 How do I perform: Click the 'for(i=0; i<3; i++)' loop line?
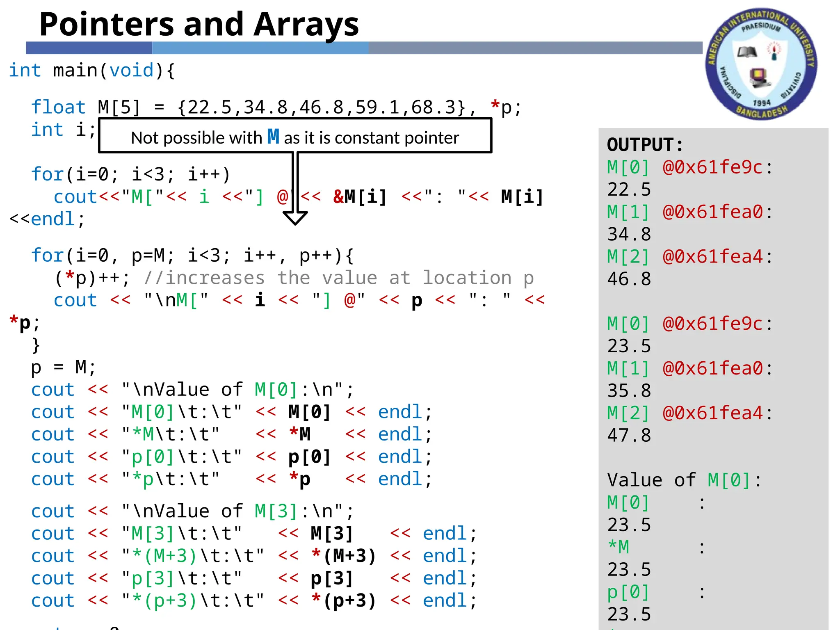131,174
